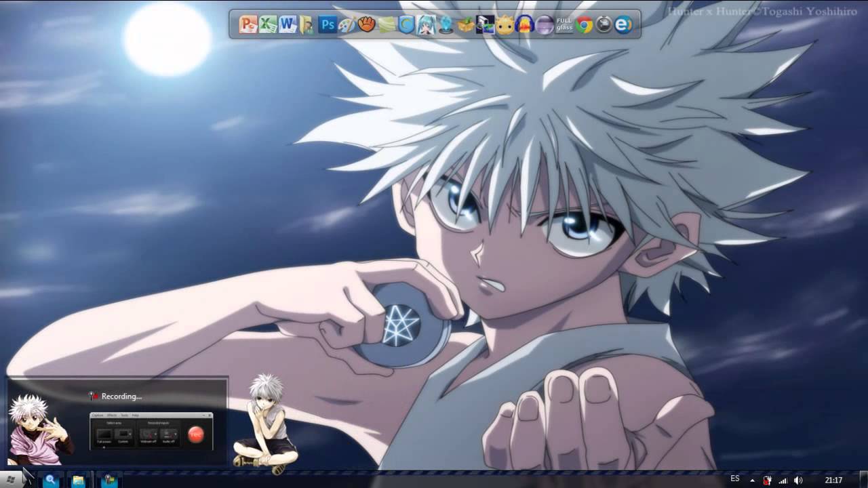Viewport: 868px width, 488px height.
Task: Open the Capture menu in recorder
Action: (98, 415)
